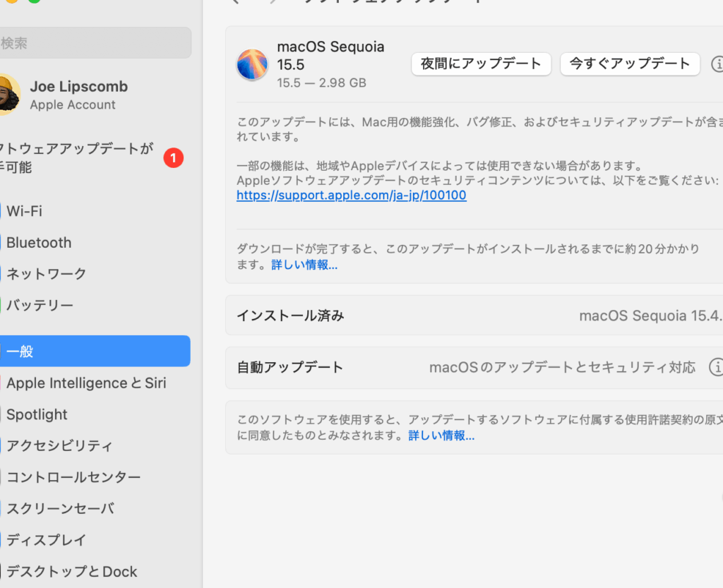Select バッテリー in sidebar

pyautogui.click(x=95, y=305)
